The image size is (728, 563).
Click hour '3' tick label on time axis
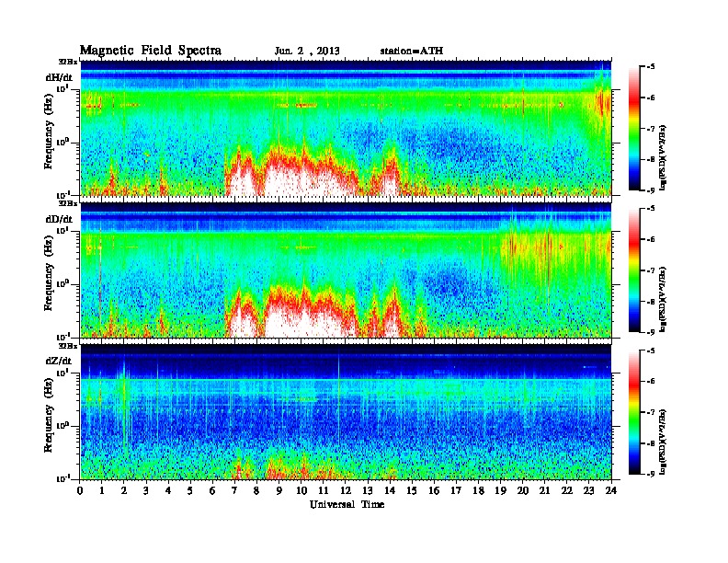(x=146, y=490)
